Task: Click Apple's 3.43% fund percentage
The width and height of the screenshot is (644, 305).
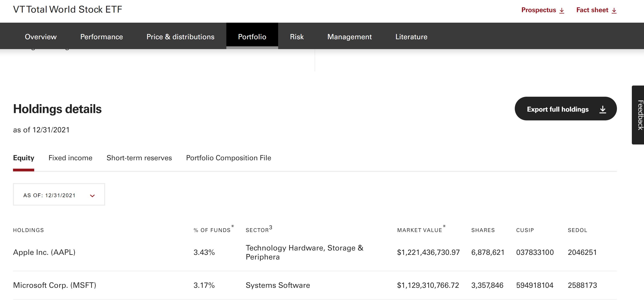Action: 204,252
